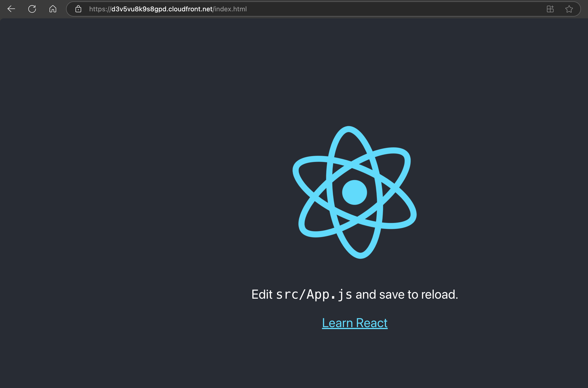This screenshot has height=388, width=588.
Task: Click the word Edit in the page text
Action: [x=262, y=294]
